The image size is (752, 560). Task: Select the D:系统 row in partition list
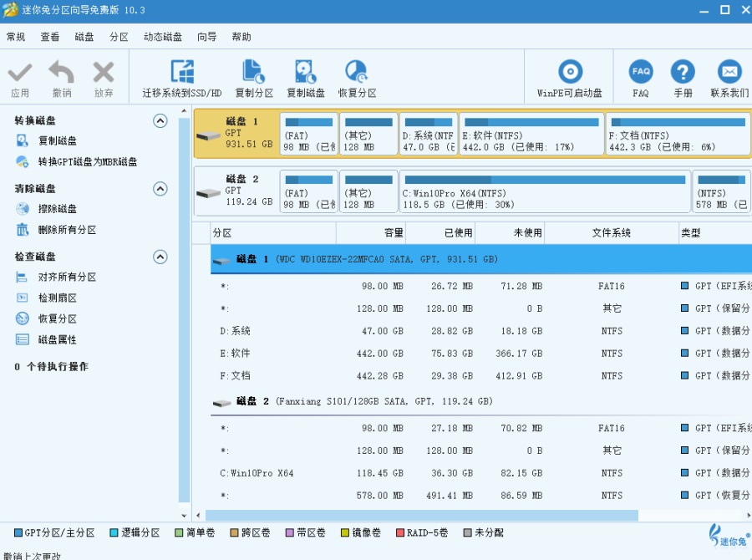click(481, 331)
